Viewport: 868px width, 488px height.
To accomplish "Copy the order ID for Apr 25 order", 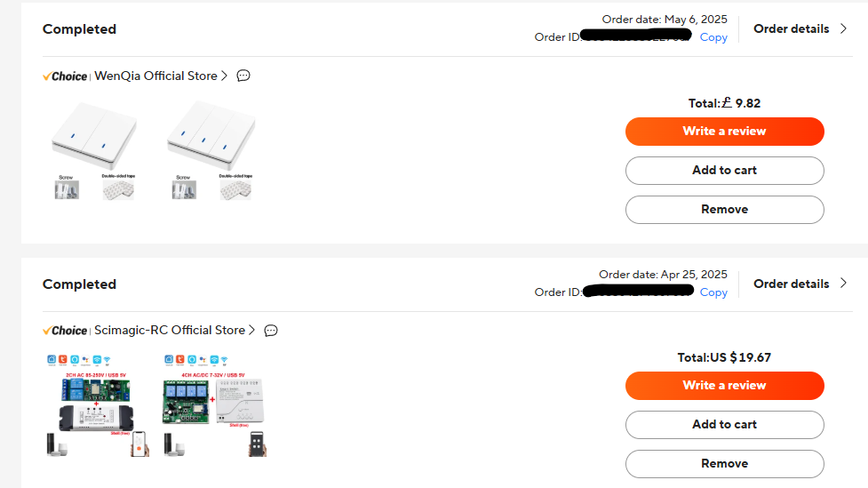I will 713,292.
